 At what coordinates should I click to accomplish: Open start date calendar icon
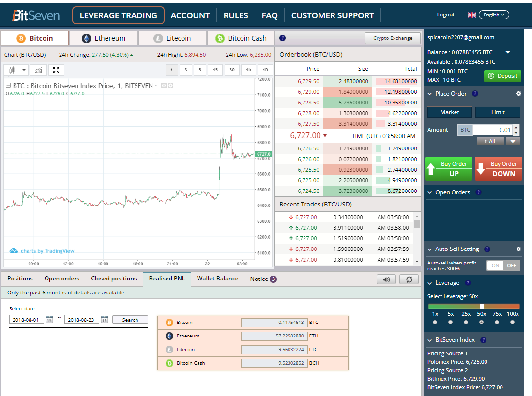[x=49, y=320]
